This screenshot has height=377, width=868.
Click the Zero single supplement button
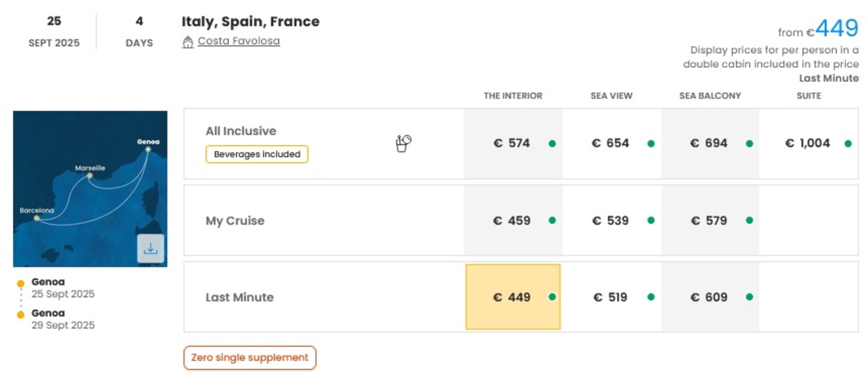(250, 358)
